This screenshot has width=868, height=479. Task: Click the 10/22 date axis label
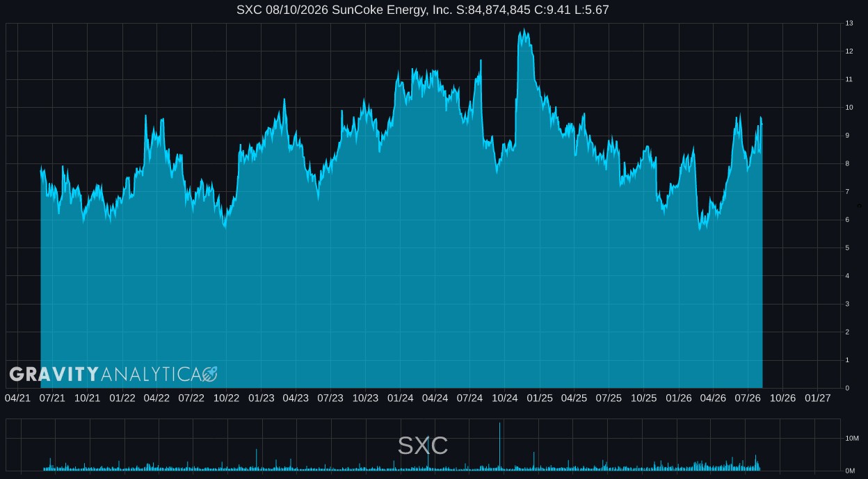(226, 398)
